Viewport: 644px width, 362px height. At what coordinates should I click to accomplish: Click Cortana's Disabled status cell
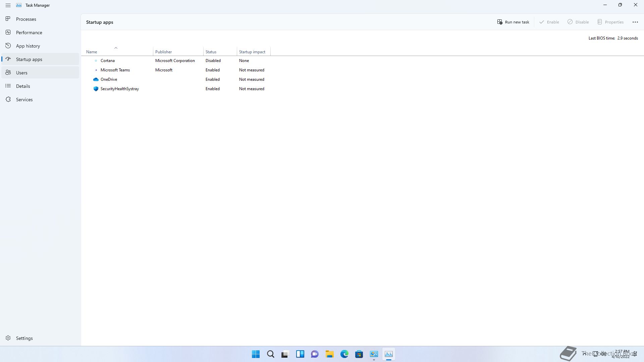pyautogui.click(x=213, y=61)
